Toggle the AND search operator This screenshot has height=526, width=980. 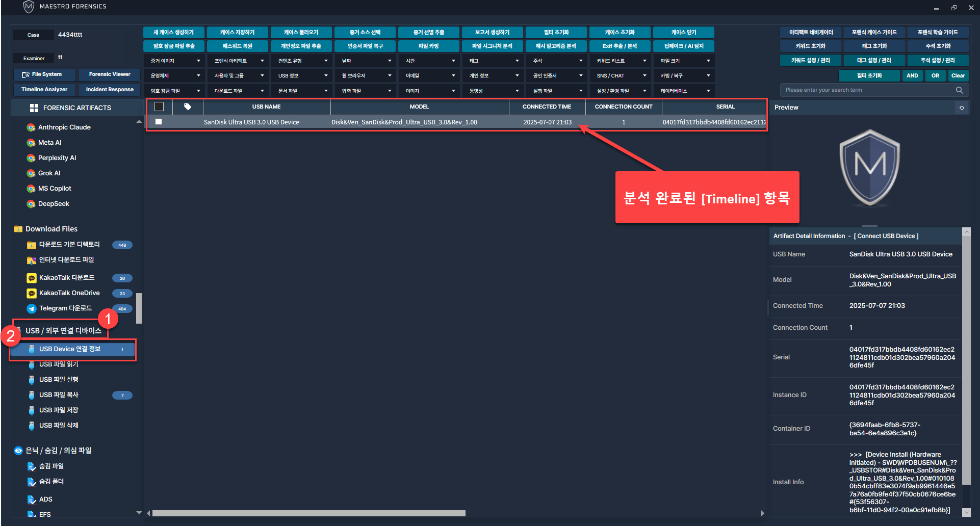912,75
